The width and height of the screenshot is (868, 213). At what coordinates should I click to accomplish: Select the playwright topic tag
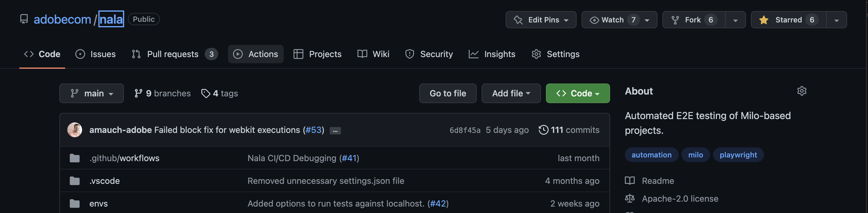738,155
